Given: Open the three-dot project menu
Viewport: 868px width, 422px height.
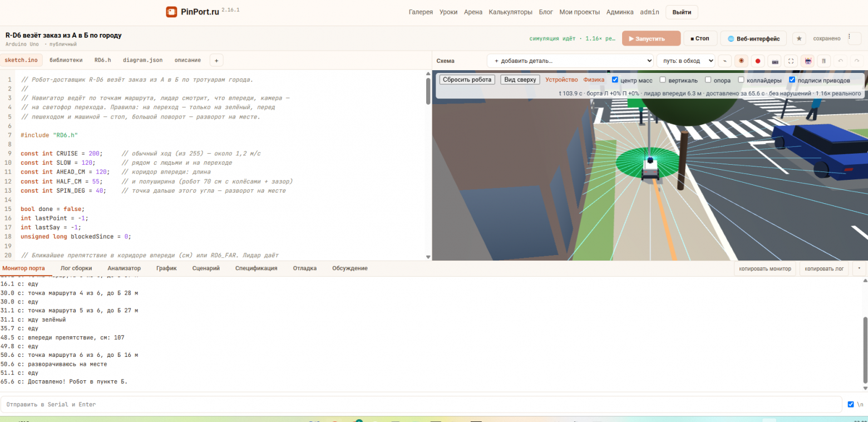Looking at the screenshot, I should pyautogui.click(x=854, y=38).
